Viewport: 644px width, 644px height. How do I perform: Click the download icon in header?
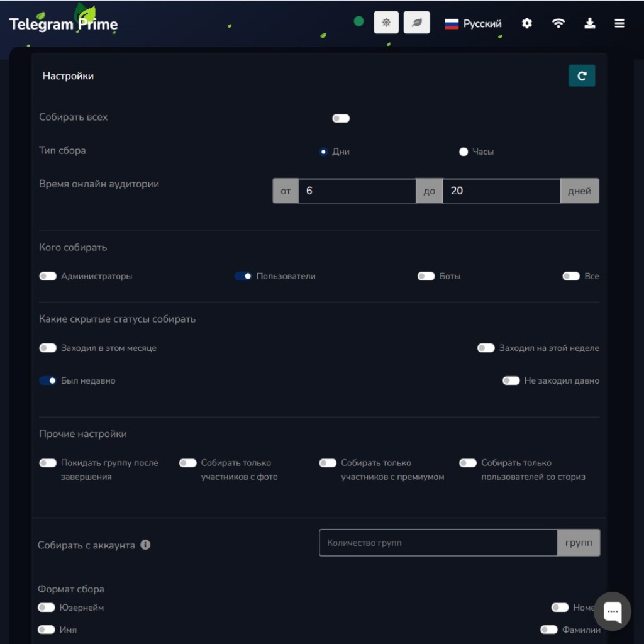[590, 23]
